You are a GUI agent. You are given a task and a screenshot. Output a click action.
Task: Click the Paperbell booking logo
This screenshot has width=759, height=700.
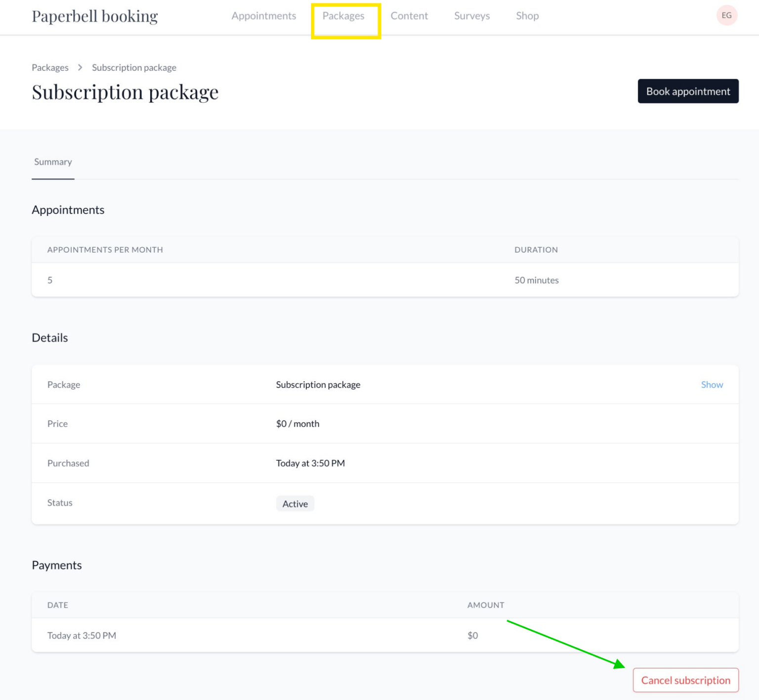click(x=95, y=15)
